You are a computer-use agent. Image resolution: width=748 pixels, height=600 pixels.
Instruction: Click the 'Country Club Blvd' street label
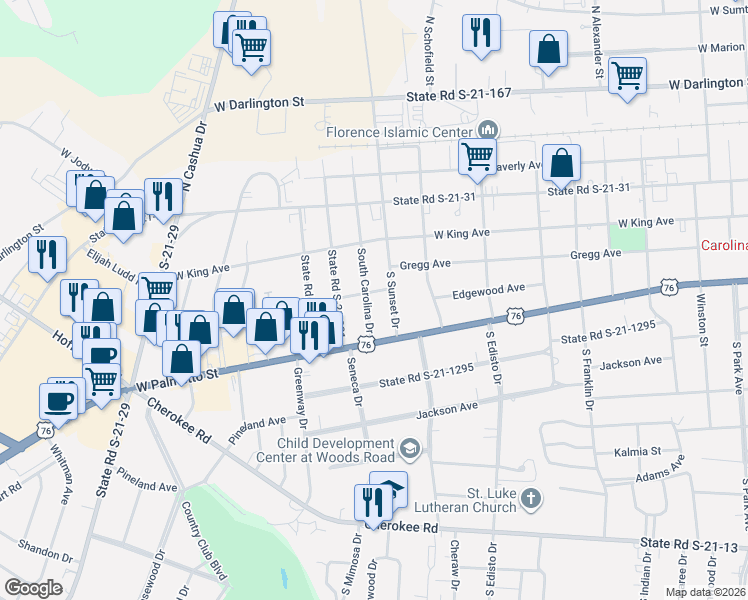pos(204,541)
